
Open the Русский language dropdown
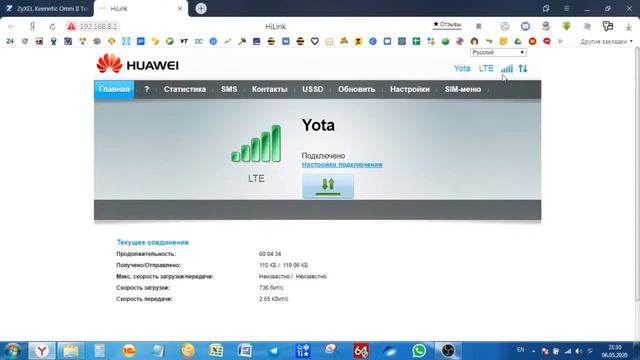pyautogui.click(x=498, y=52)
